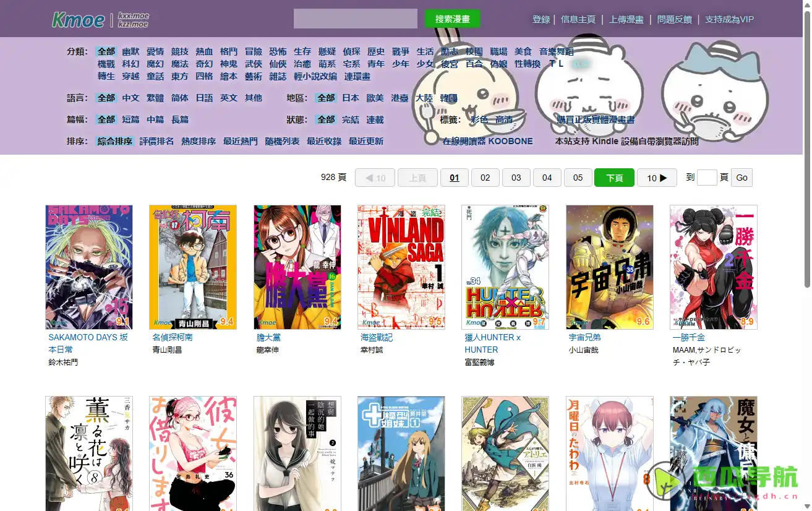Select 短篇 in the 篇幅 filter
This screenshot has height=511, width=812.
[130, 119]
